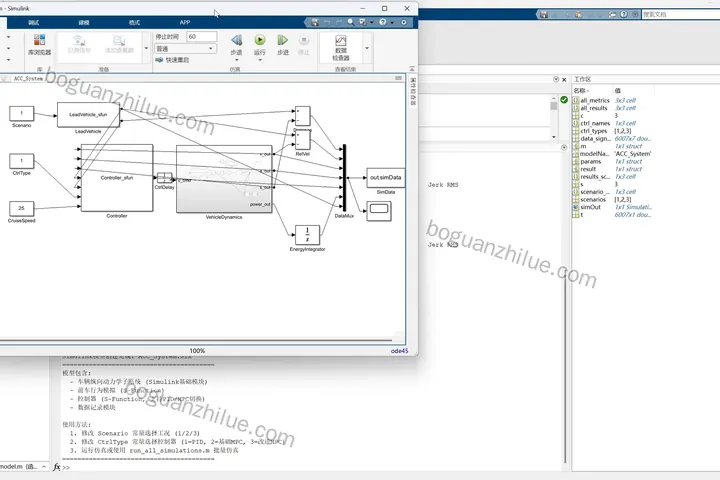Screen dimensions: 720x480
Task: Click the Command Window fx prompt icon
Action: (x=57, y=467)
